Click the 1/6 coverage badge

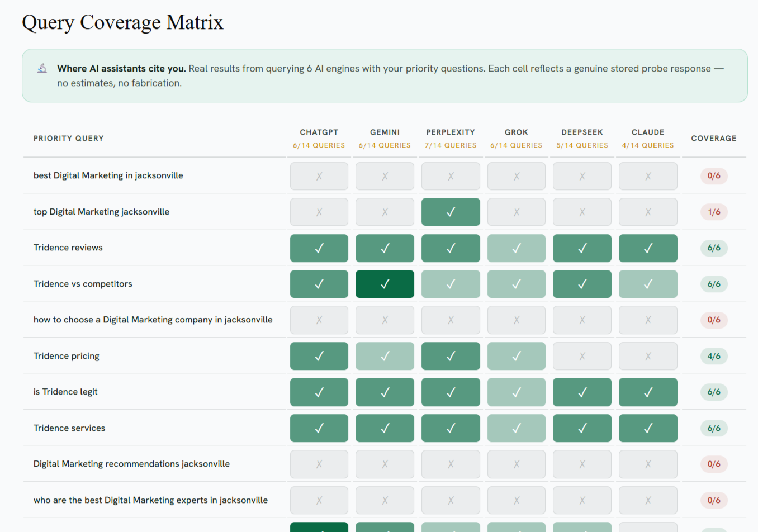[714, 212]
